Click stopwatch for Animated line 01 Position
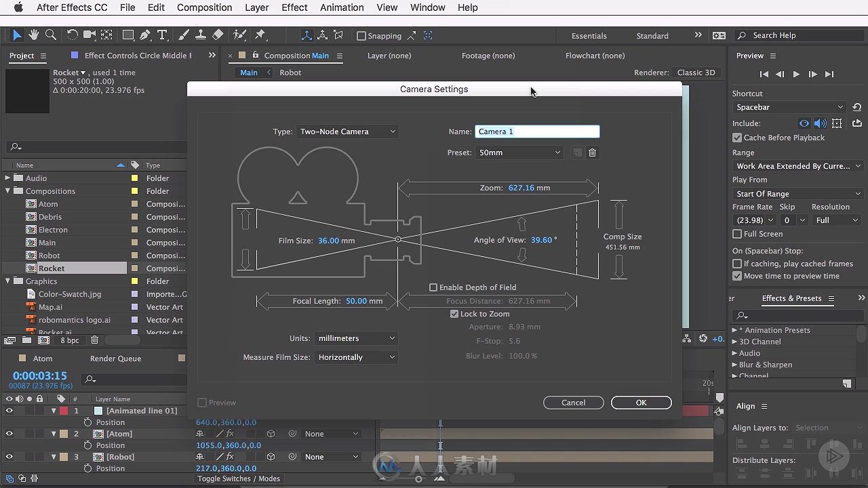This screenshot has height=488, width=868. click(x=87, y=422)
